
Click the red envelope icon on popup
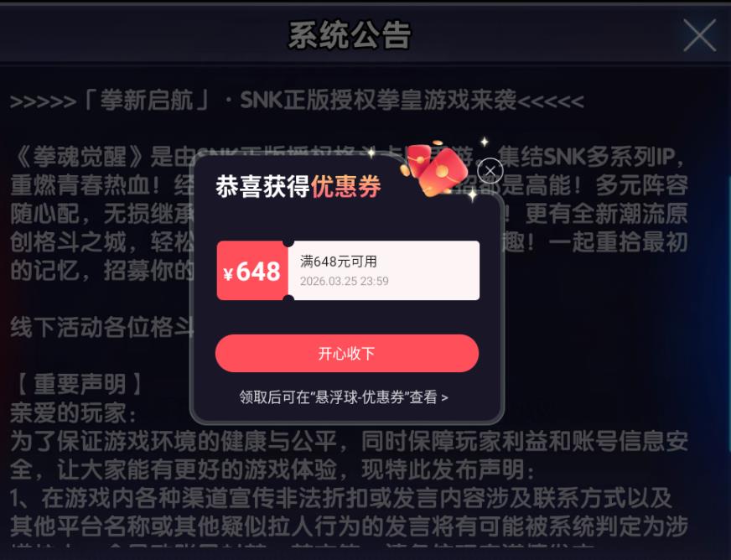coord(438,170)
